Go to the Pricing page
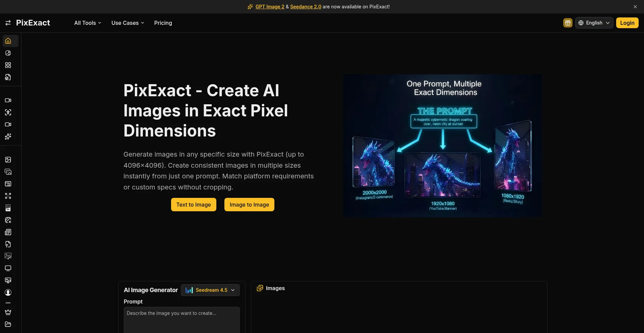 coord(163,23)
